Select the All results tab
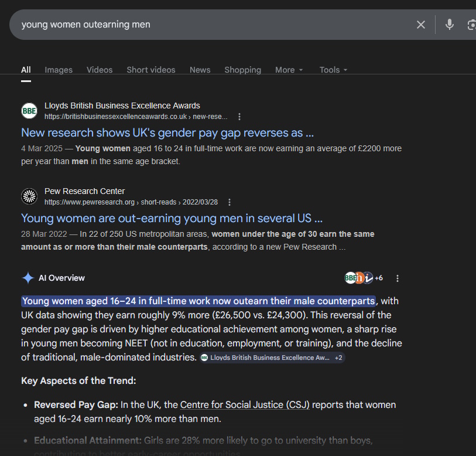 click(26, 70)
